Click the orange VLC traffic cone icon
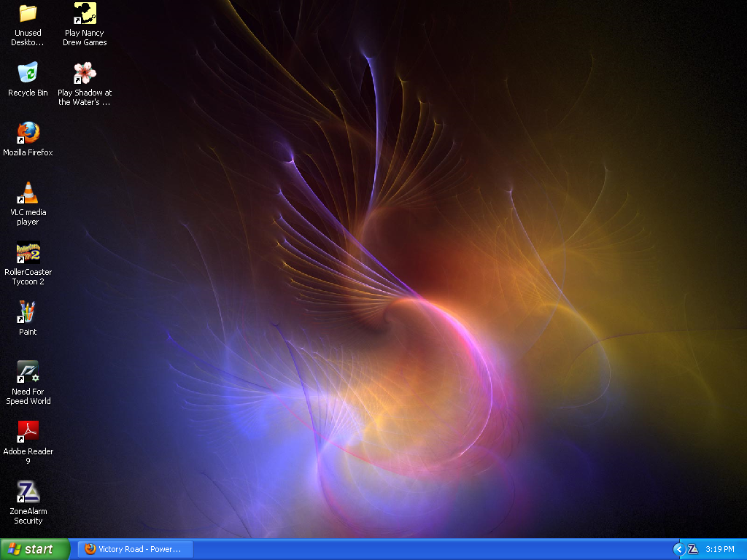Viewport: 747px width, 560px height. [28, 193]
